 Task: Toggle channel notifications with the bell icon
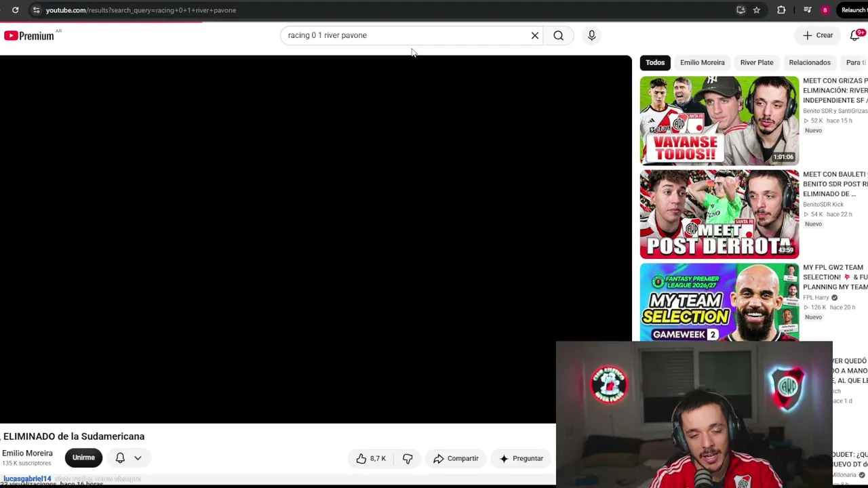(x=120, y=457)
